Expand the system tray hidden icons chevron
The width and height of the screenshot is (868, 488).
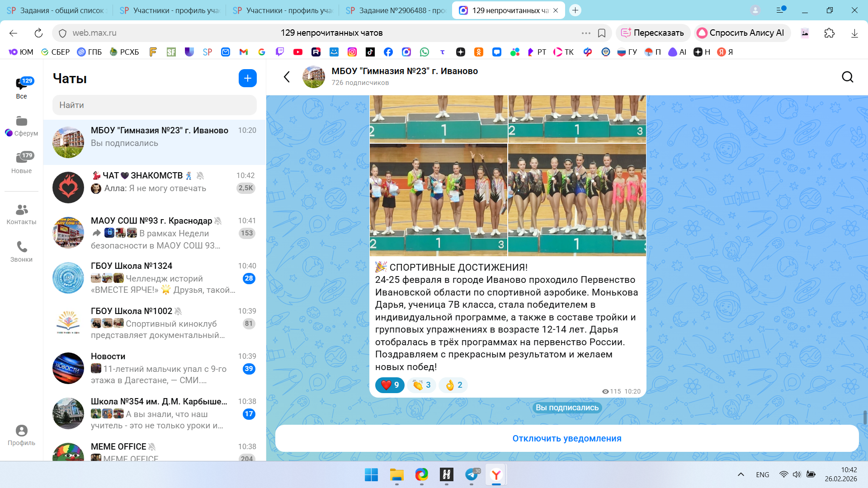point(741,474)
